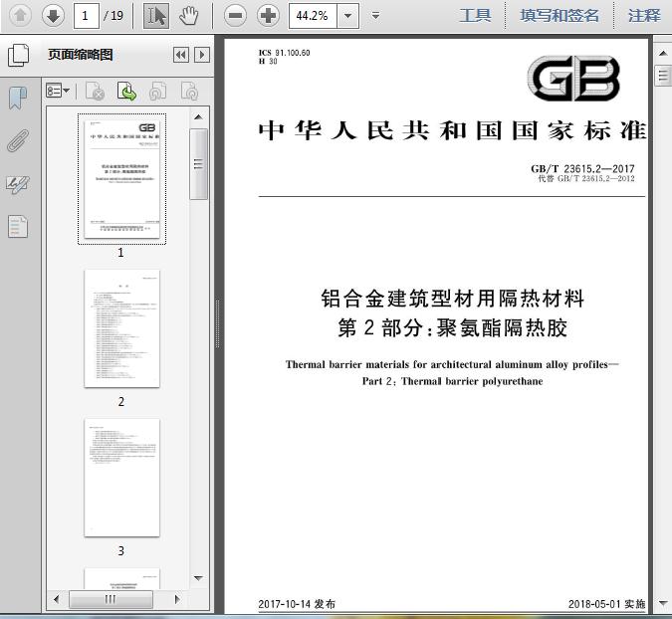The width and height of the screenshot is (672, 619).
Task: Activate the text selection cursor tool
Action: [x=156, y=16]
